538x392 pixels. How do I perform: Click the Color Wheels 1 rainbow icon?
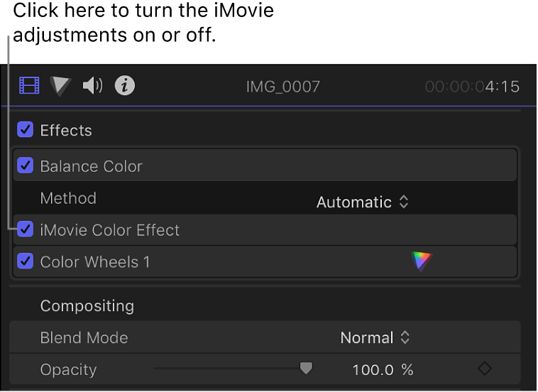tap(422, 261)
